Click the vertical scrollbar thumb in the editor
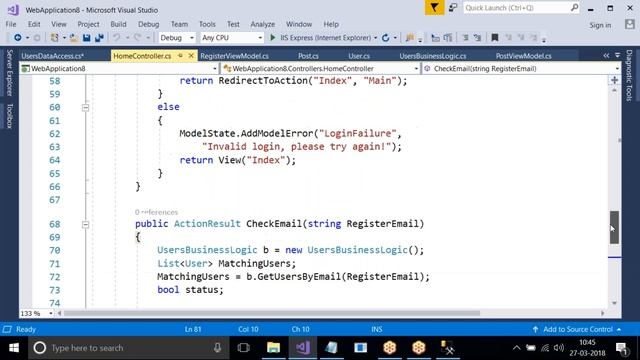Screen dimensions: 640x360 (614, 227)
